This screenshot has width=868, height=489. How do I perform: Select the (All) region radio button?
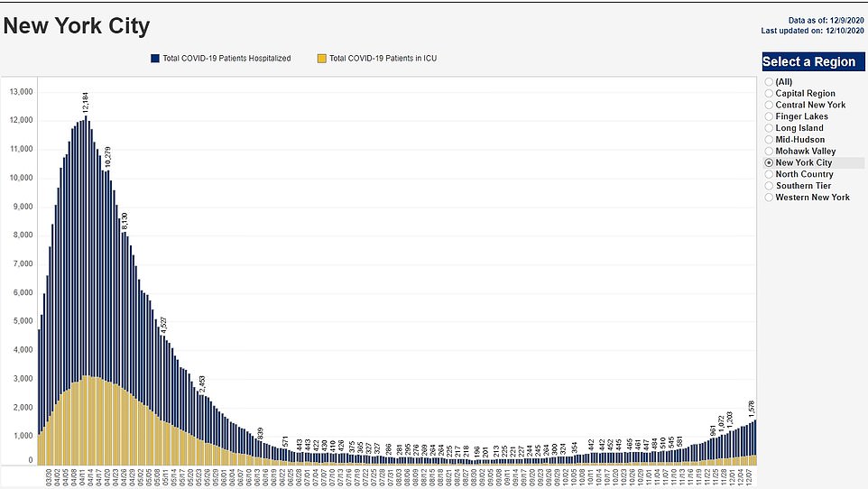point(769,82)
